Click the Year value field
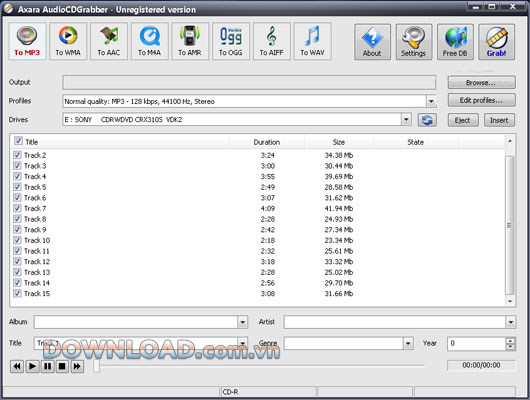Screen dimensions: 530x400 (x=477, y=344)
